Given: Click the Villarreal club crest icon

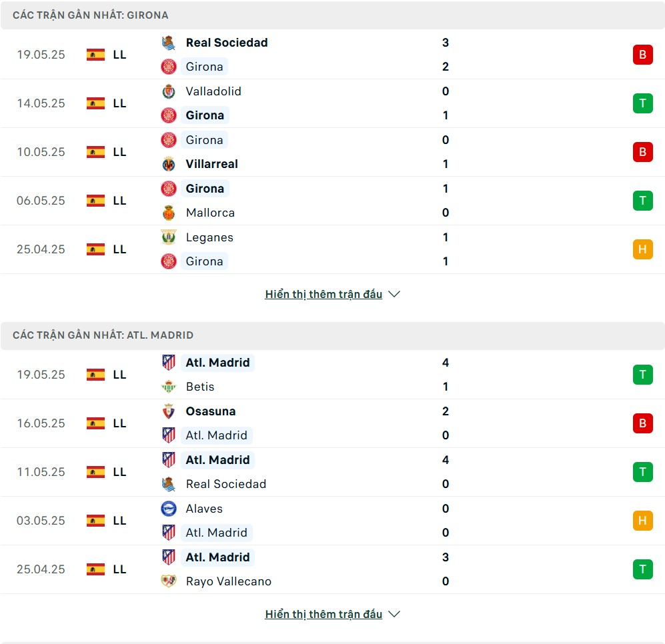Looking at the screenshot, I should (168, 164).
